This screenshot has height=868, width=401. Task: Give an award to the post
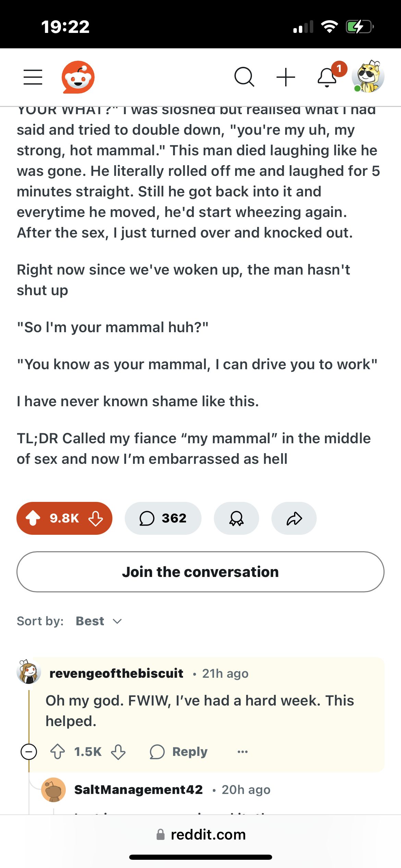coord(236,518)
